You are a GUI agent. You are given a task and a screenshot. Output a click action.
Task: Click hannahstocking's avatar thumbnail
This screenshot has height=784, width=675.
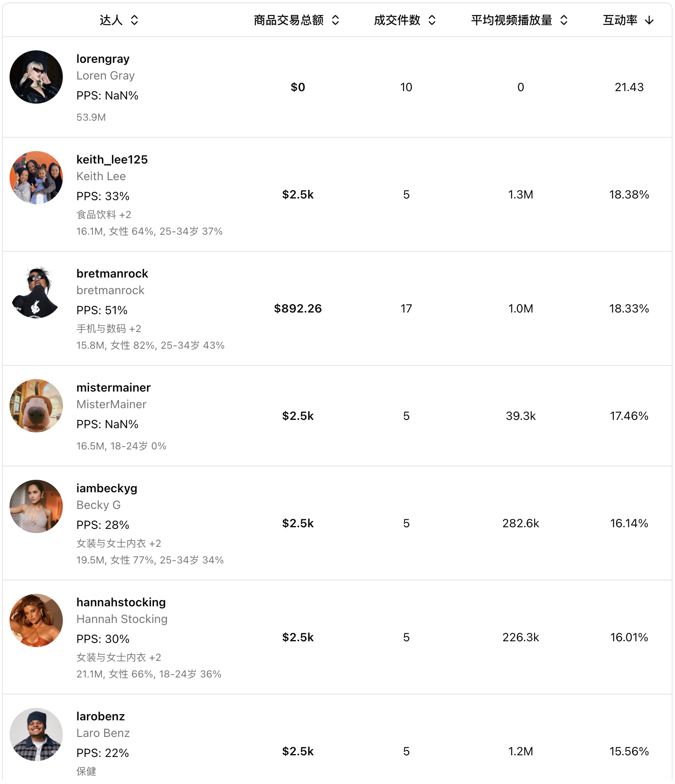point(36,620)
